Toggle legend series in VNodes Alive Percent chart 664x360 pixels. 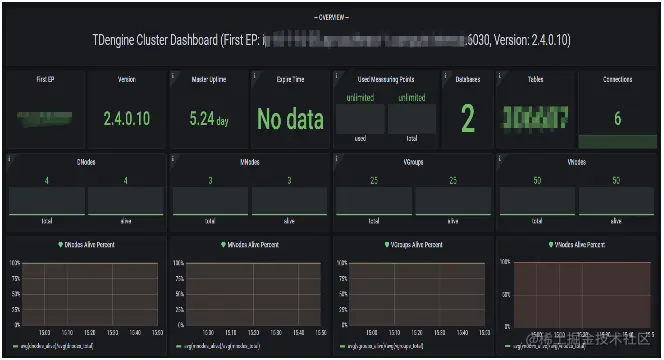pos(549,346)
